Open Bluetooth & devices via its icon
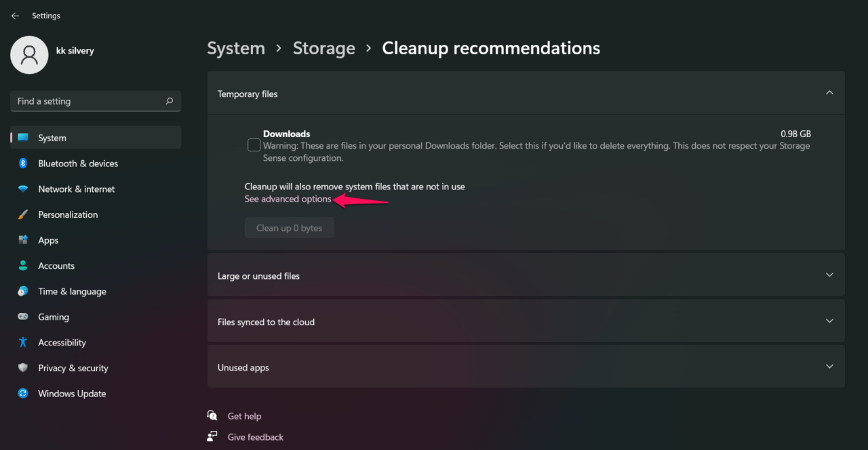 point(23,164)
